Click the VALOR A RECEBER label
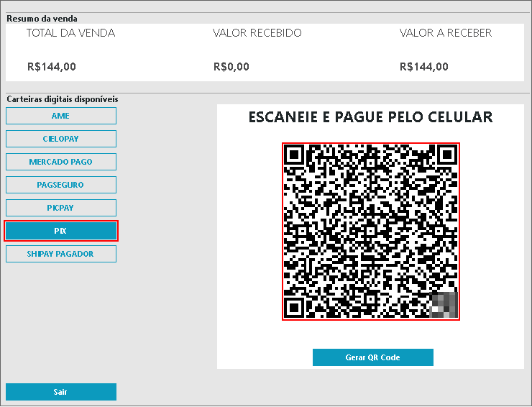This screenshot has width=532, height=407. click(x=446, y=33)
